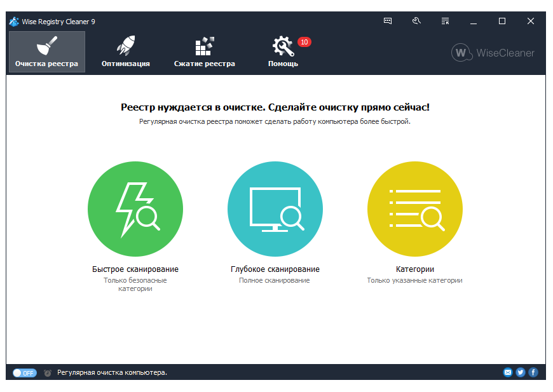Open scheduler settings gear near the OFF switch
This screenshot has width=553, height=392.
(47, 373)
